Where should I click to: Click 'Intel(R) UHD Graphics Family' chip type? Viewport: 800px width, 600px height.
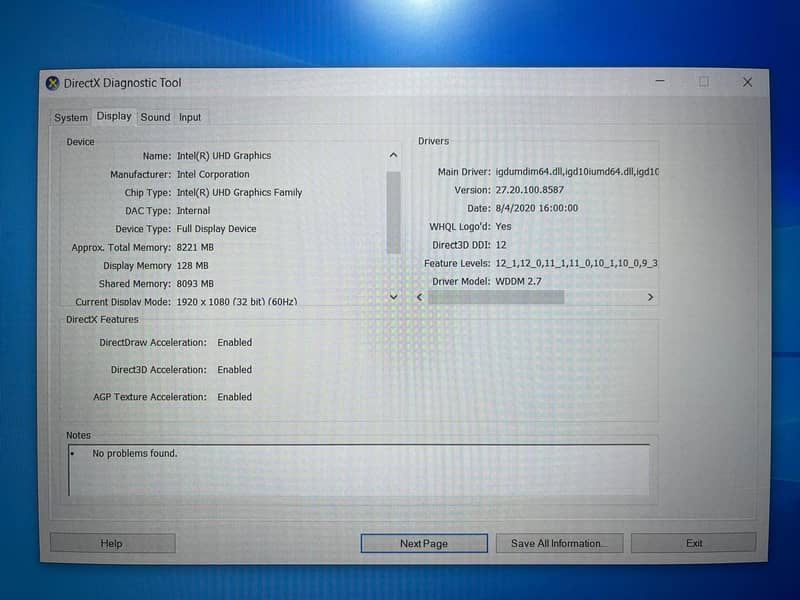[239, 192]
